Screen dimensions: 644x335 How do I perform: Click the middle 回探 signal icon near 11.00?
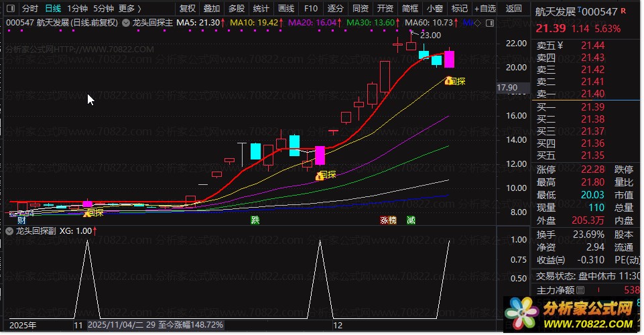click(x=320, y=176)
